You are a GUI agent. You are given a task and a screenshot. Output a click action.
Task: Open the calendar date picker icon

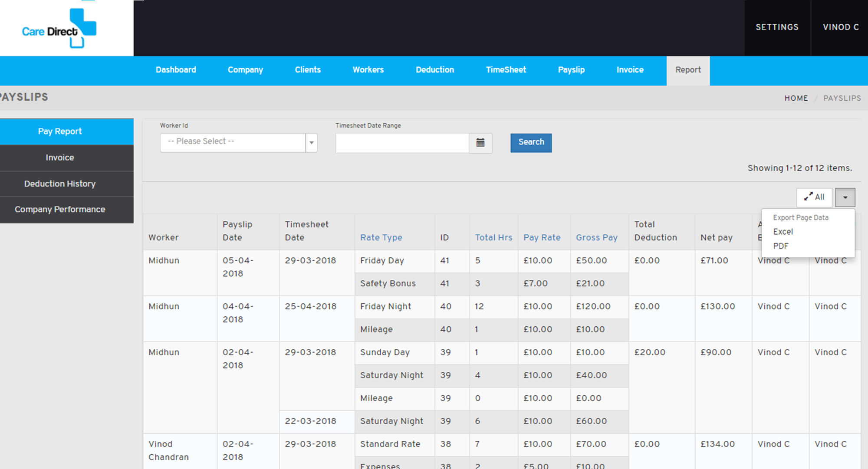[x=480, y=143]
